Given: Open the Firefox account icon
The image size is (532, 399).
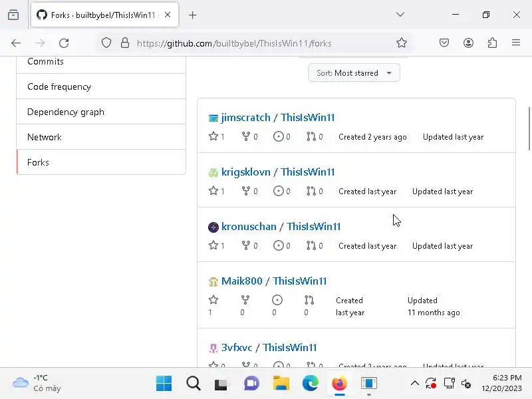Looking at the screenshot, I should [x=468, y=43].
